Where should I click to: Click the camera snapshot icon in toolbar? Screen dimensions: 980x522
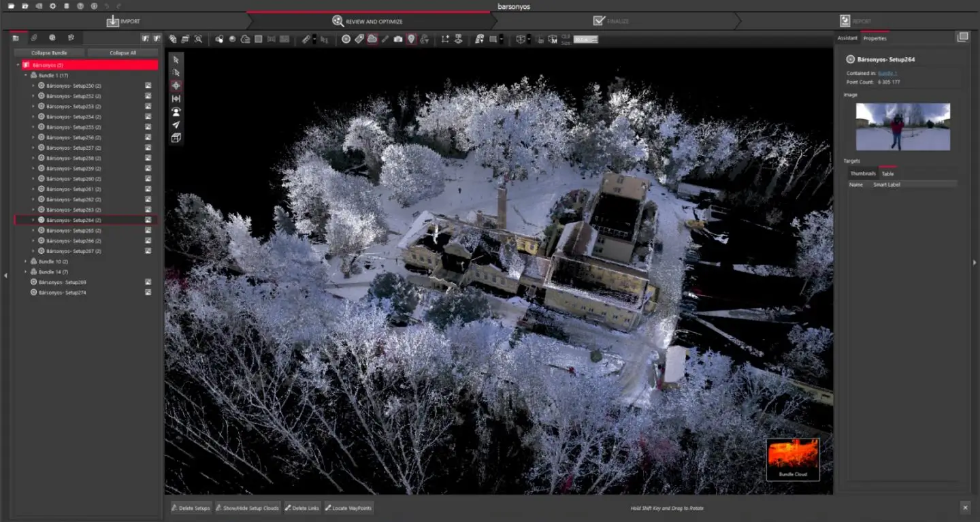398,39
